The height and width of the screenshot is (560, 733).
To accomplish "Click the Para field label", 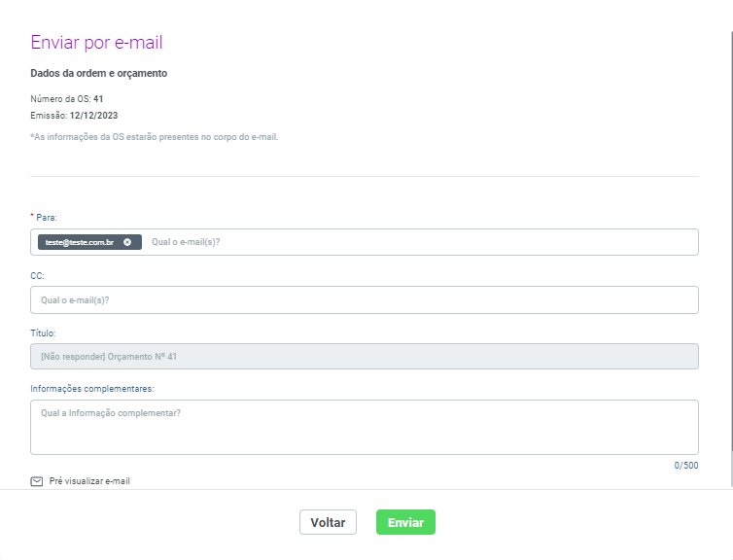I will (47, 218).
